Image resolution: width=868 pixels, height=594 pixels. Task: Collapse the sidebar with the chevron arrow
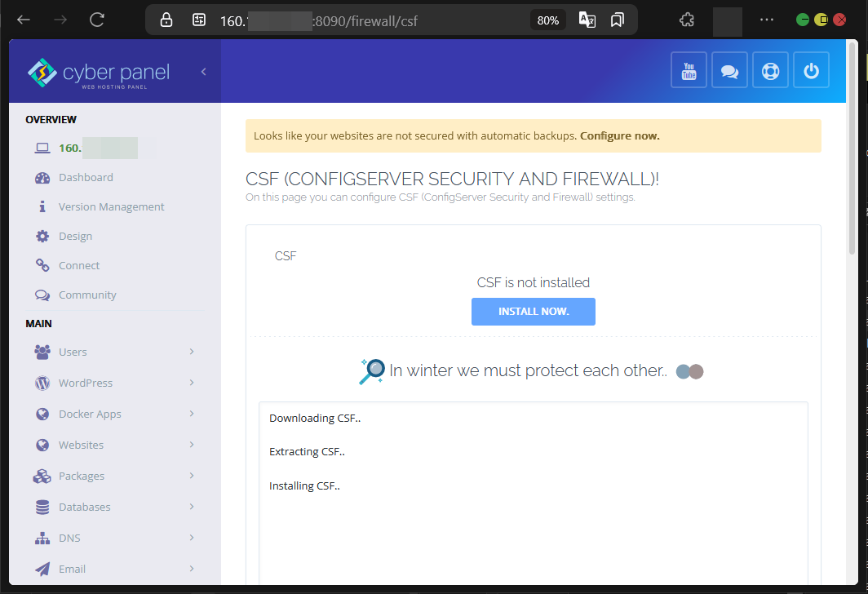pos(204,72)
